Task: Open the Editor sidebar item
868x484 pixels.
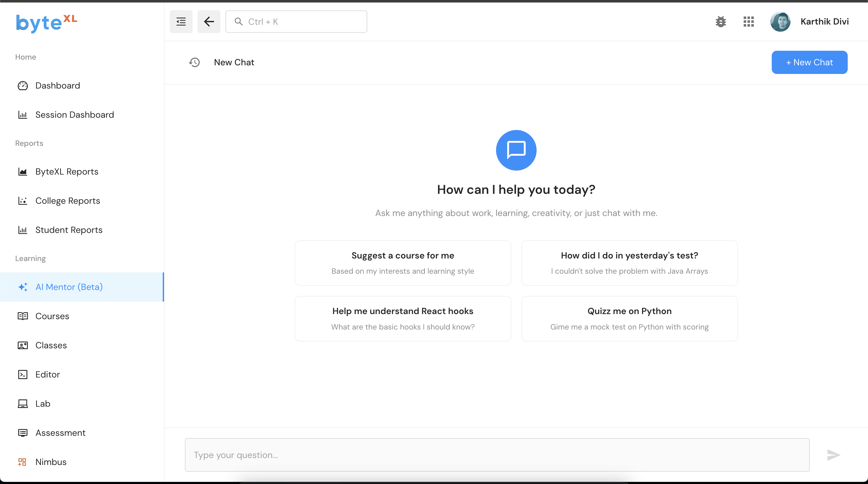Action: click(x=47, y=374)
